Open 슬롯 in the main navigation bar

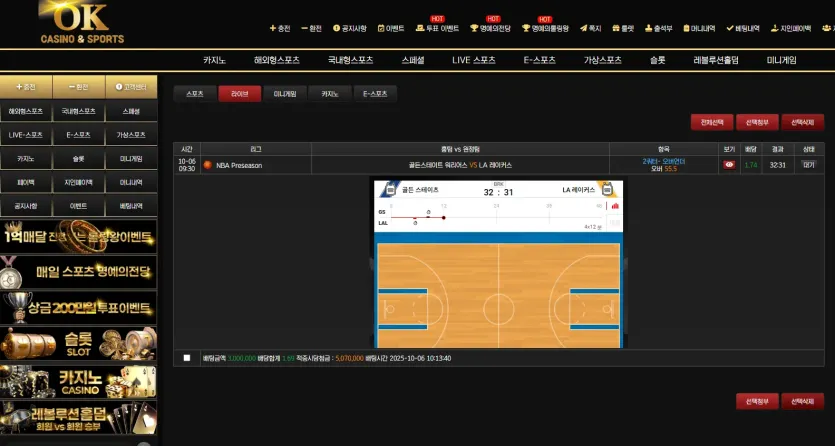point(658,60)
